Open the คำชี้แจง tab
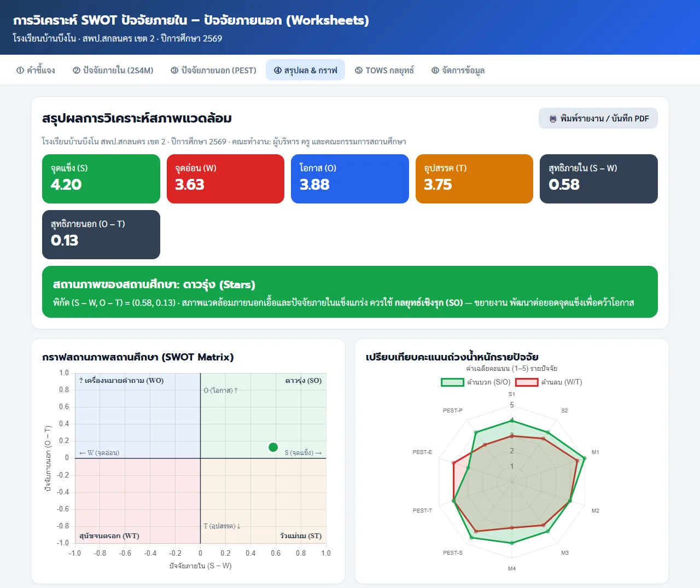The width and height of the screenshot is (700, 588). coord(36,70)
